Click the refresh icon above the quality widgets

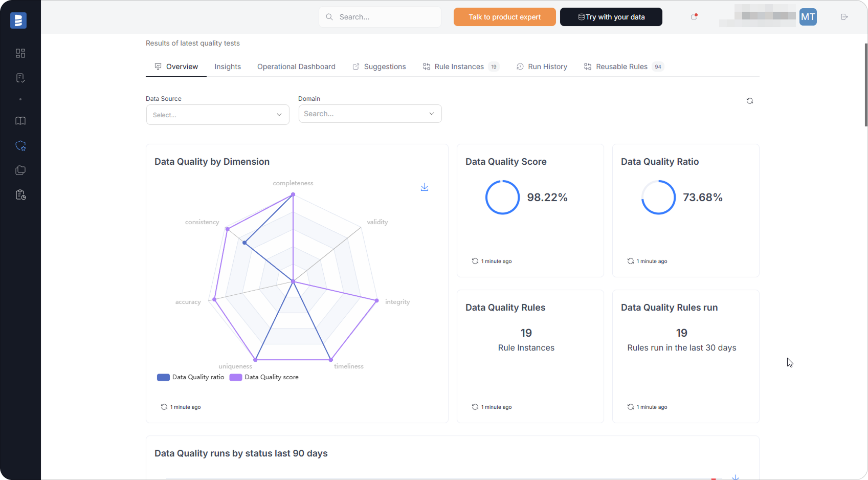point(749,101)
